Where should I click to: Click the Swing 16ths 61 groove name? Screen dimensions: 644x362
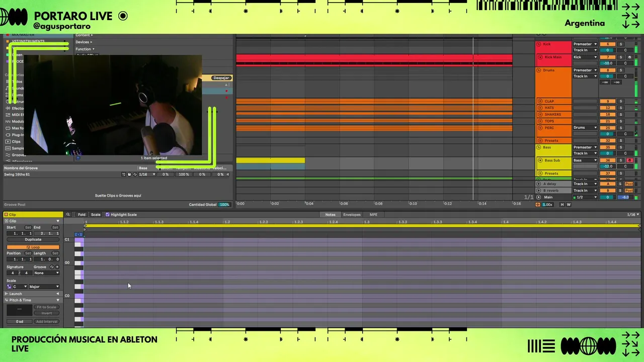[17, 174]
